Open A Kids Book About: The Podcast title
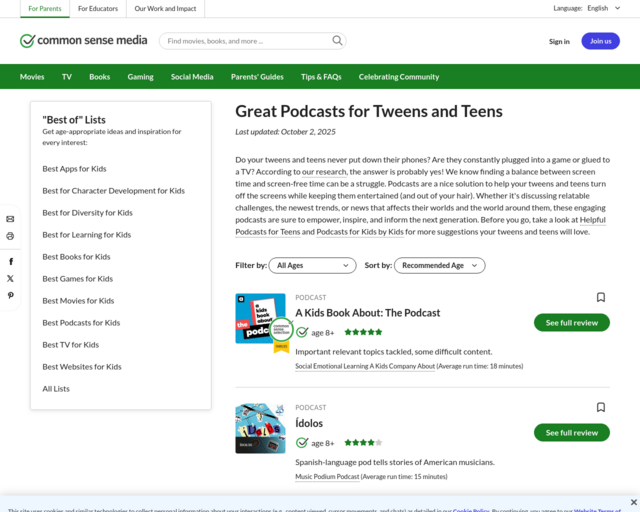The image size is (640, 512). 368,313
